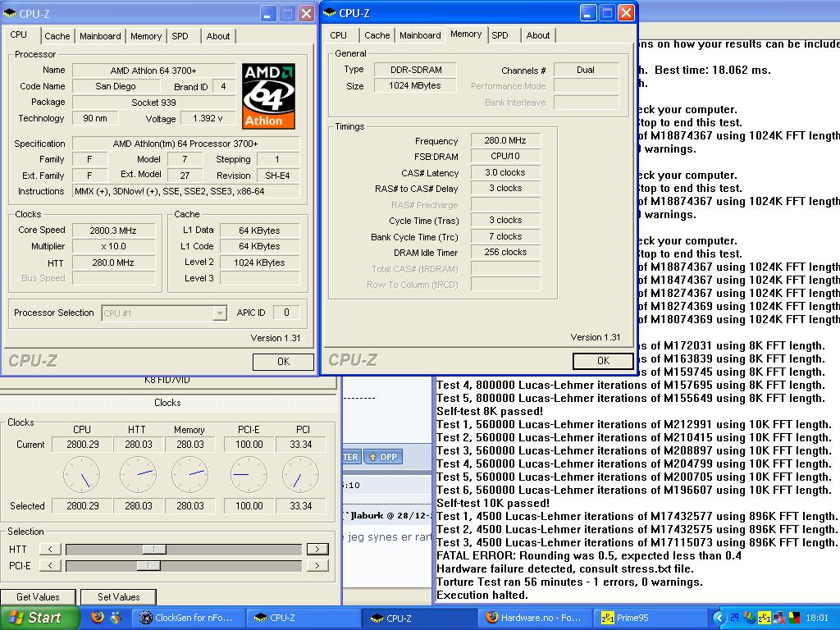Screen dimensions: 840x630
Task: Click the 'Execution halted.' line in Prime95
Action: 482,595
